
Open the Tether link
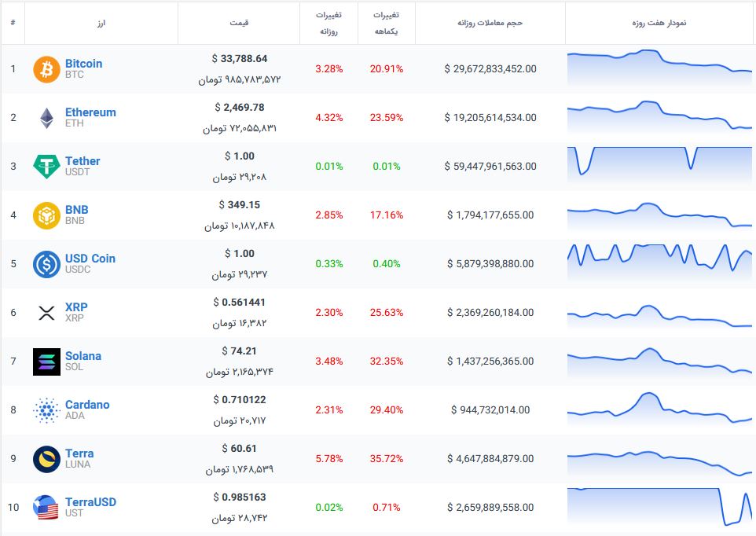click(x=83, y=161)
